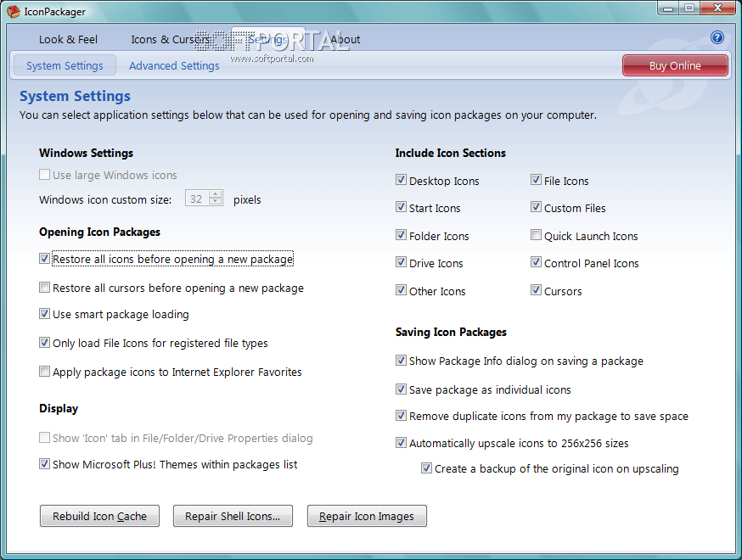Uncheck Restore all icons before opening package
742x560 pixels.
tap(44, 259)
